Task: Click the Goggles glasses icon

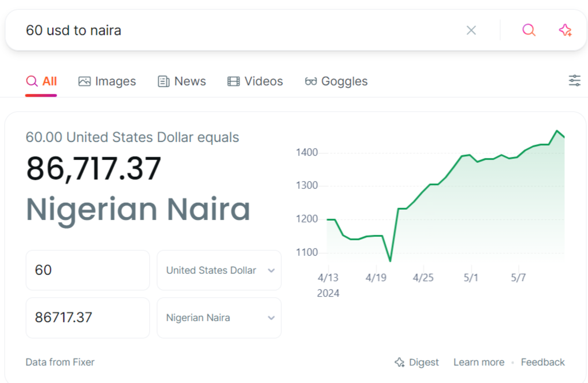Action: coord(311,81)
